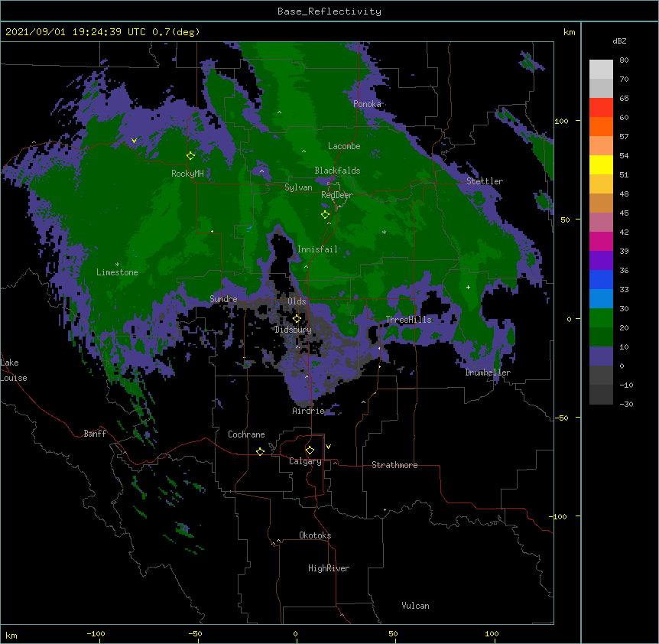Screen dimensions: 659x644
Task: Pick the magenta 39-42 dBZ legend swatch
Action: coord(601,241)
